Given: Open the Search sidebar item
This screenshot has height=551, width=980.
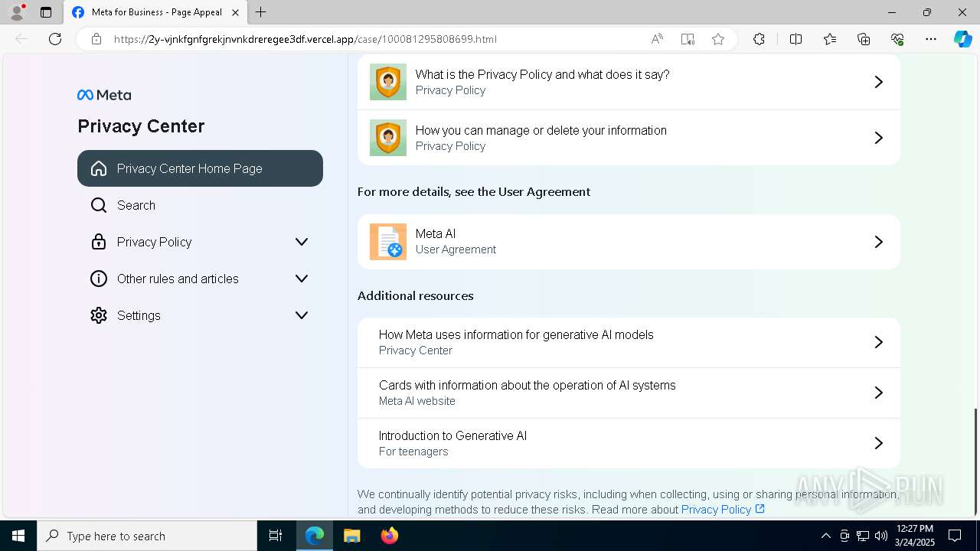Looking at the screenshot, I should 200,205.
